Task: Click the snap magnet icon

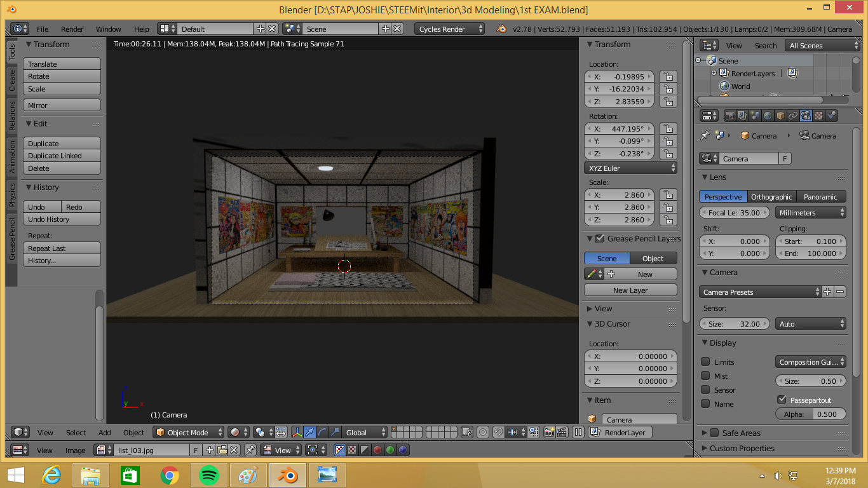Action: click(x=499, y=432)
